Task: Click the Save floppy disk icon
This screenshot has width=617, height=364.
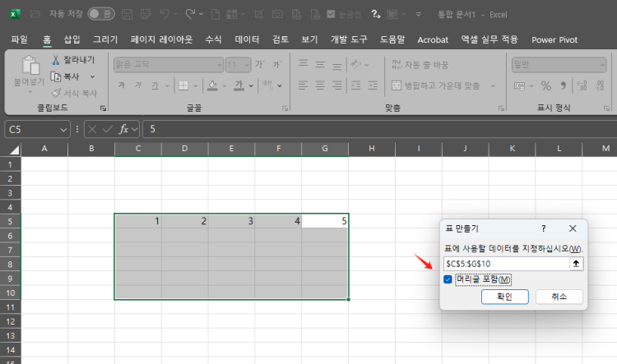Action: point(127,15)
